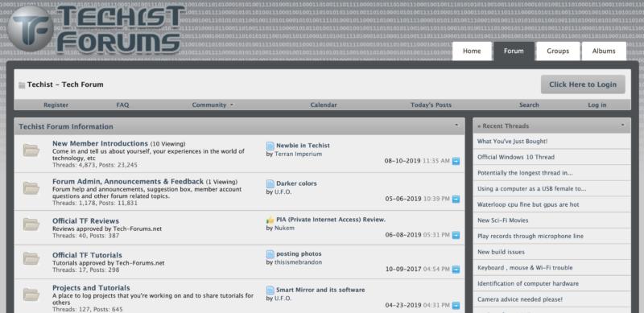
Task: Click folder icon for Official TF Tutorials
Action: coord(31,258)
